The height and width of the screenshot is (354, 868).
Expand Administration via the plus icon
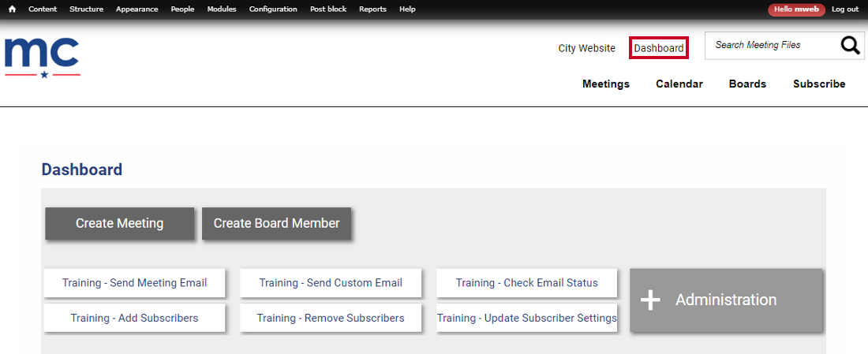pos(650,300)
